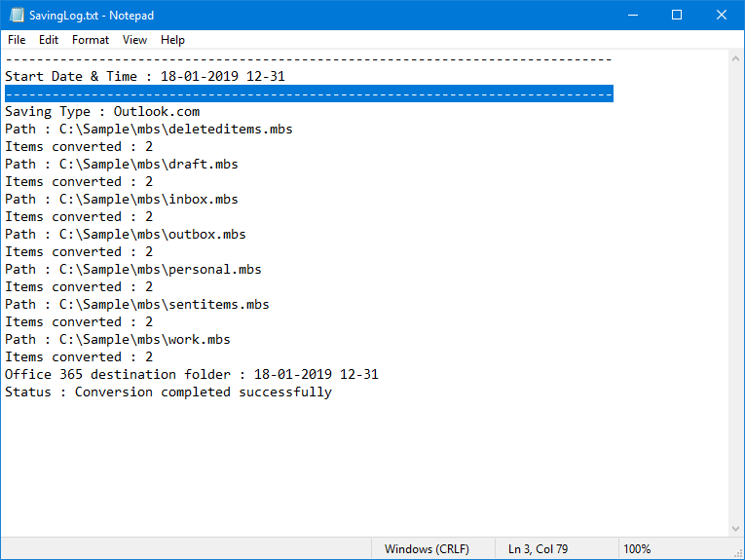
Task: Click the scrollbar down arrow
Action: tap(735, 528)
